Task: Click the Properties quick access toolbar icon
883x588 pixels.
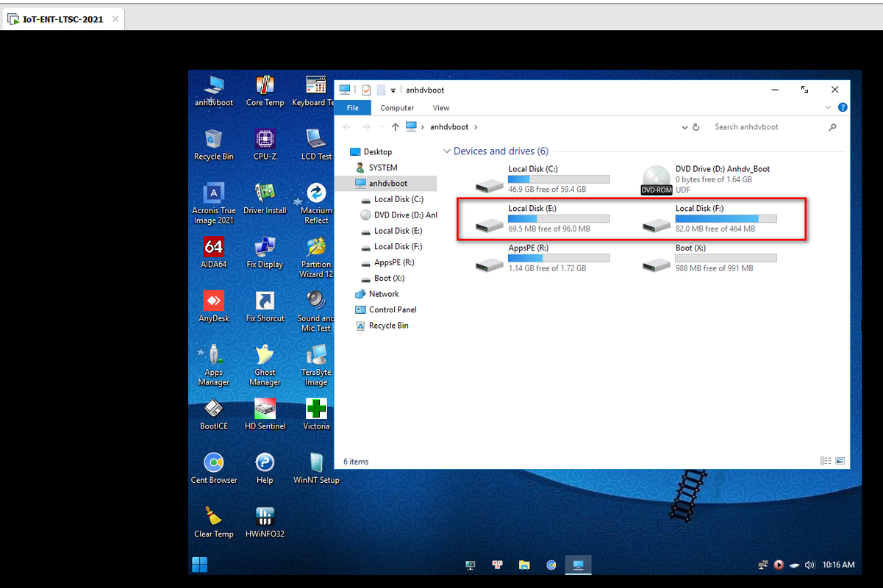Action: pos(366,90)
